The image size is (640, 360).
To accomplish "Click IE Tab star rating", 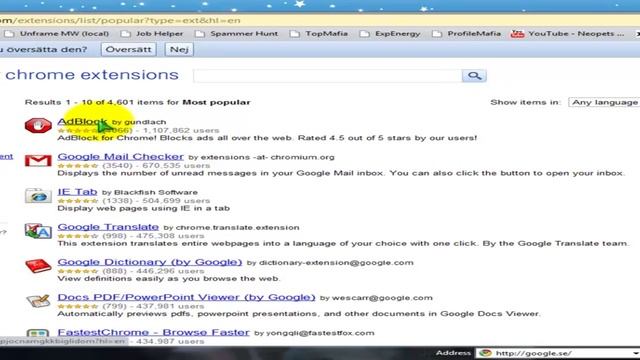I will coord(78,201).
